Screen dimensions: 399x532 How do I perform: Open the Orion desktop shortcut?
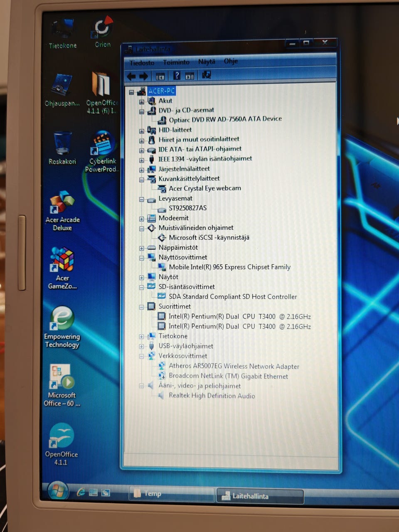coord(102,32)
